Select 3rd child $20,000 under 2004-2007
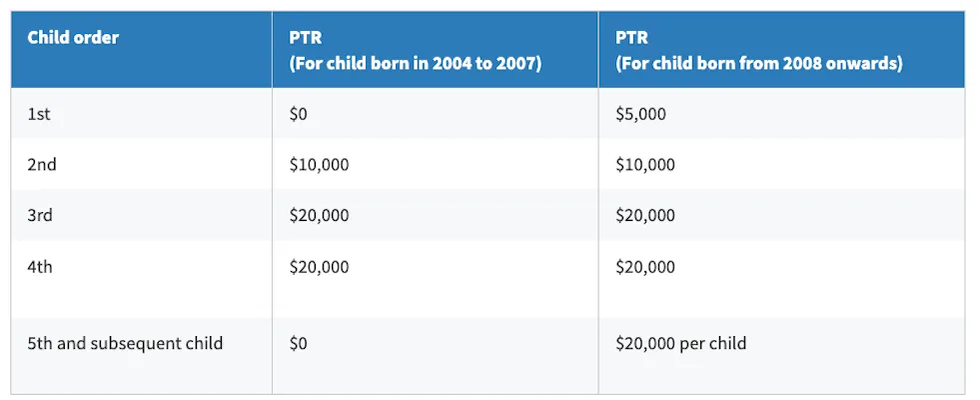 pyautogui.click(x=319, y=215)
